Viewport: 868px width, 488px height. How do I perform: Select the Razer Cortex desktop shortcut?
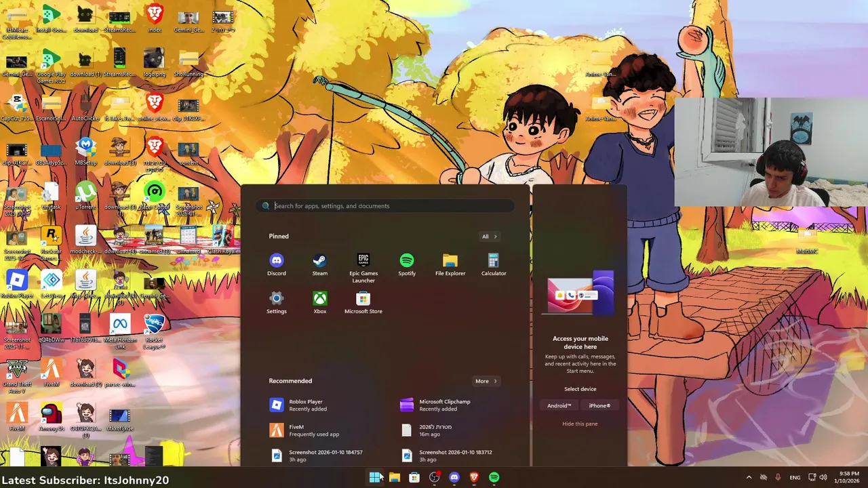(x=154, y=196)
